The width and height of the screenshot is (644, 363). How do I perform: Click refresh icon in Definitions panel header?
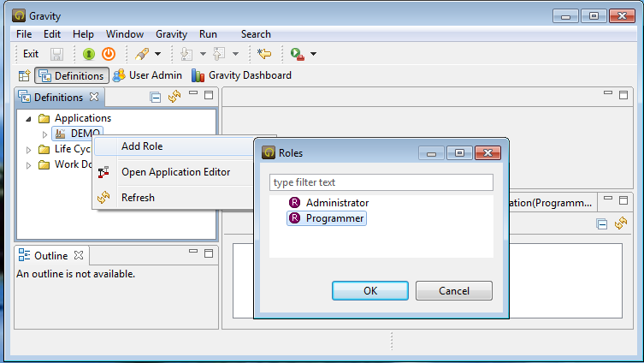pos(174,97)
